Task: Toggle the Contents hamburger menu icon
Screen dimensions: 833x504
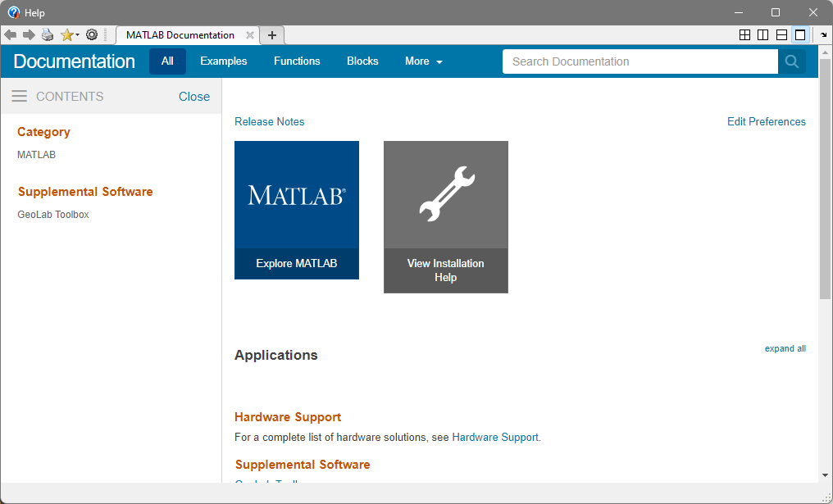Action: (19, 96)
